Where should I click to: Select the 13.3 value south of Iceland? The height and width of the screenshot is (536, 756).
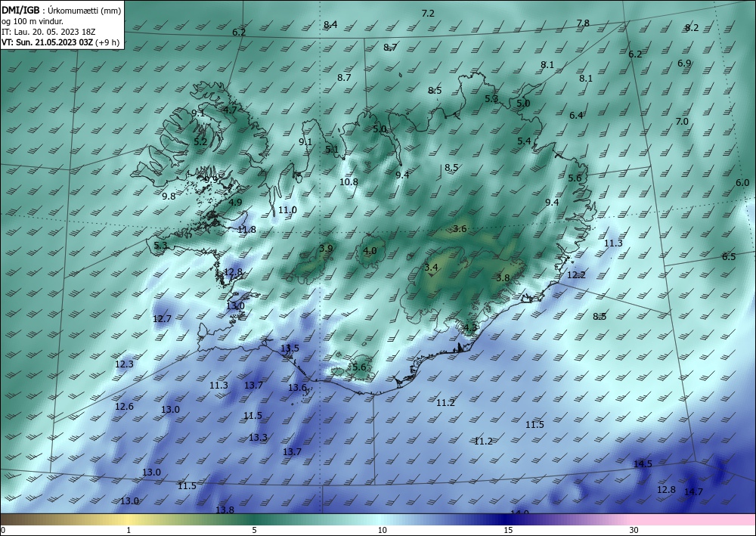click(258, 438)
